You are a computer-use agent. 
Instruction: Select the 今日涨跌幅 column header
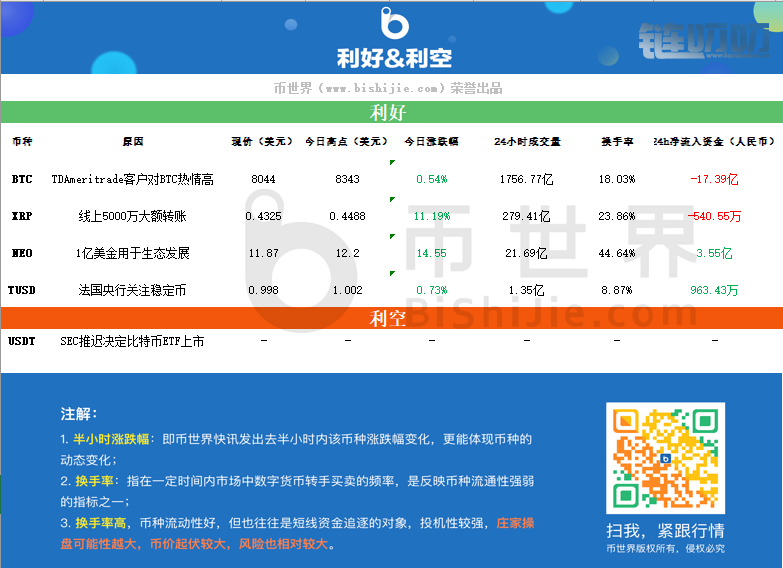(431, 141)
